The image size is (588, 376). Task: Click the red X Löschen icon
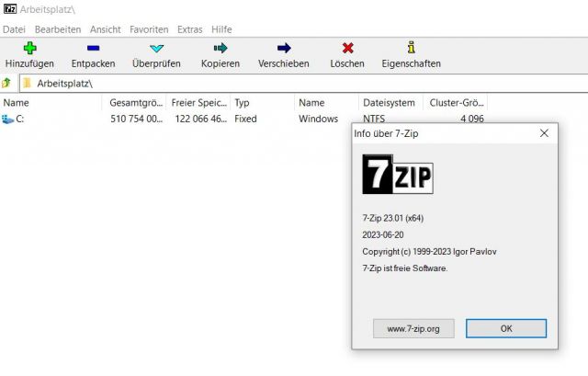pyautogui.click(x=347, y=48)
